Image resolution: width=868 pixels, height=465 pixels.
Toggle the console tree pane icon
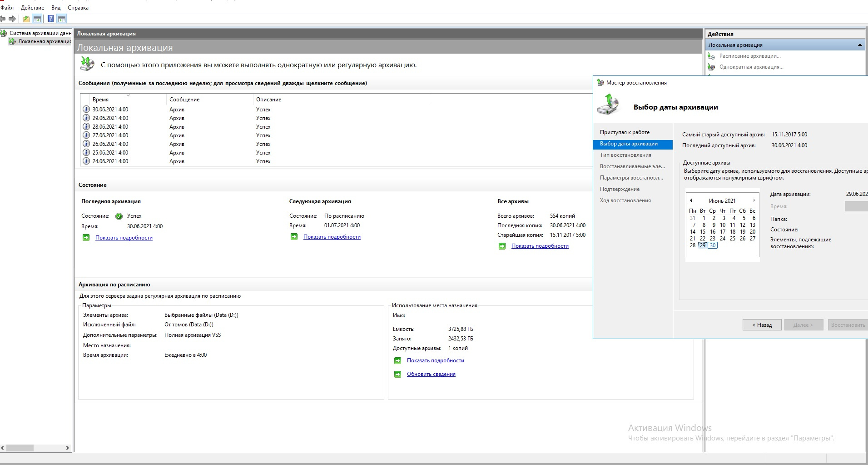point(37,19)
